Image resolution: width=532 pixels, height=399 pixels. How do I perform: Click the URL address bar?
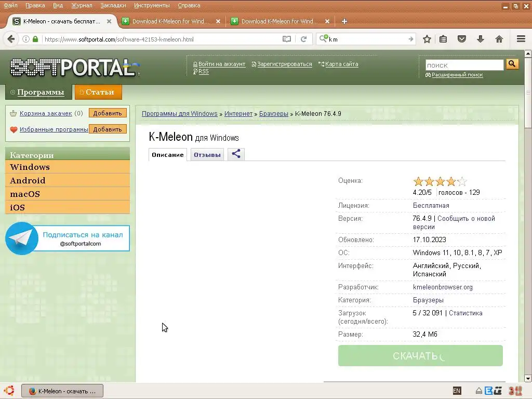pyautogui.click(x=161, y=39)
